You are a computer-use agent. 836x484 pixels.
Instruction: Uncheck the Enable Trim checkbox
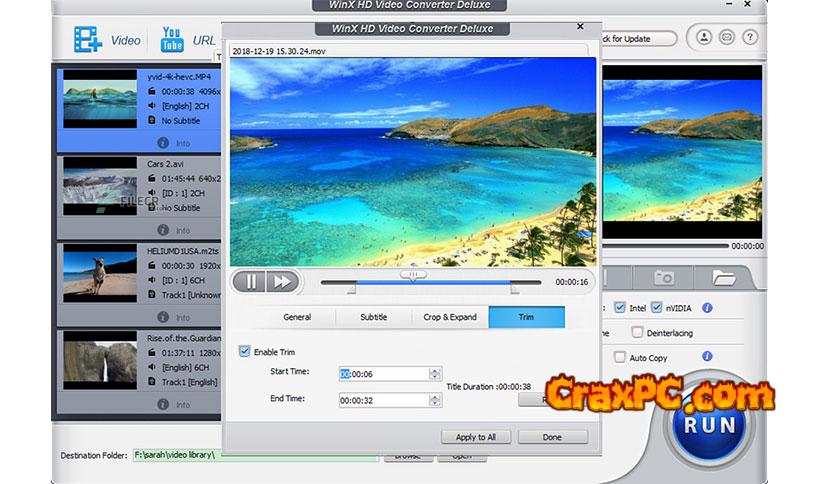point(245,352)
